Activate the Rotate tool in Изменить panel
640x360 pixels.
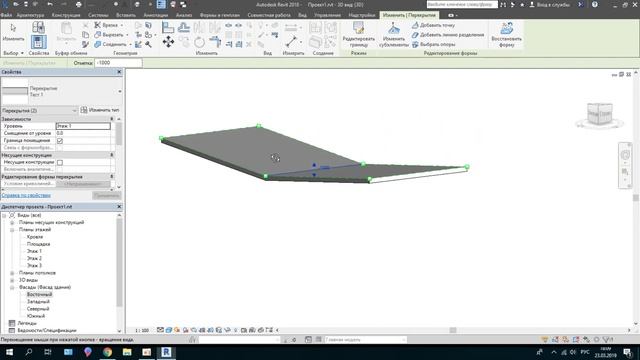click(x=199, y=42)
